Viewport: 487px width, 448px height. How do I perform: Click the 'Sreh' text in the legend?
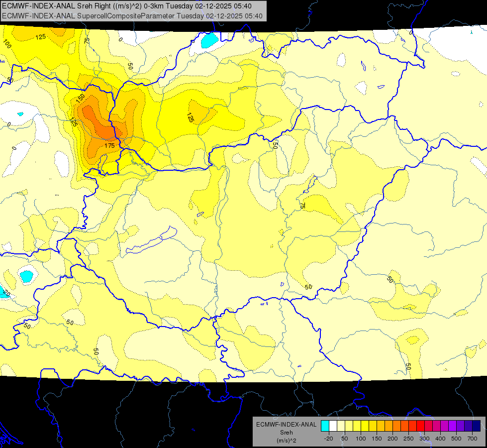click(x=287, y=433)
